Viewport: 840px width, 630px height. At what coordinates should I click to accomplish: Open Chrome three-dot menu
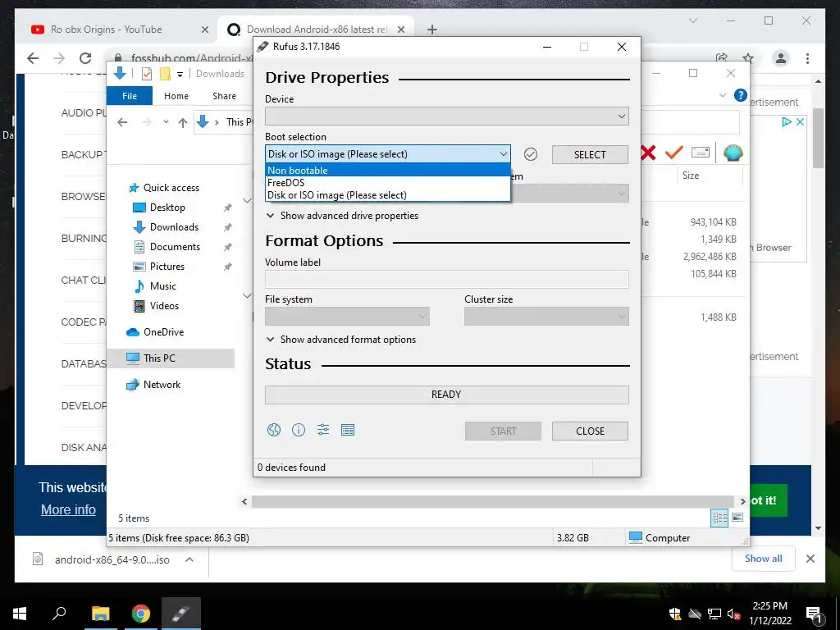coord(807,58)
